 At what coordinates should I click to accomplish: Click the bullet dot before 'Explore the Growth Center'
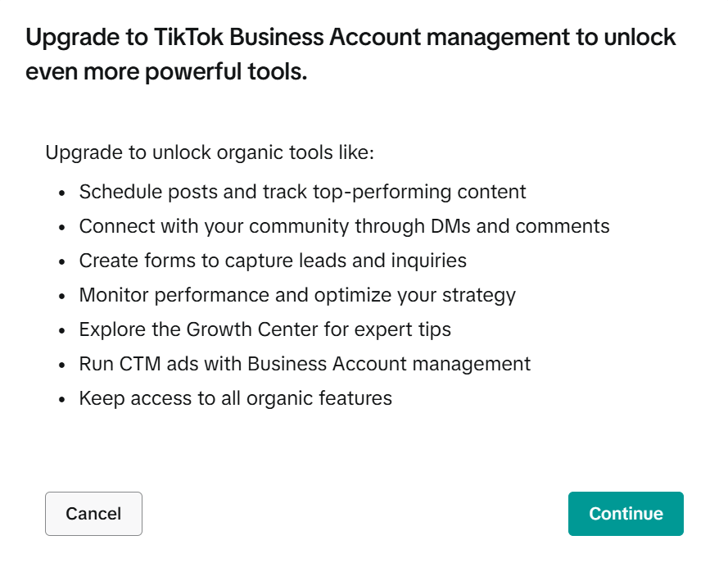(62, 331)
